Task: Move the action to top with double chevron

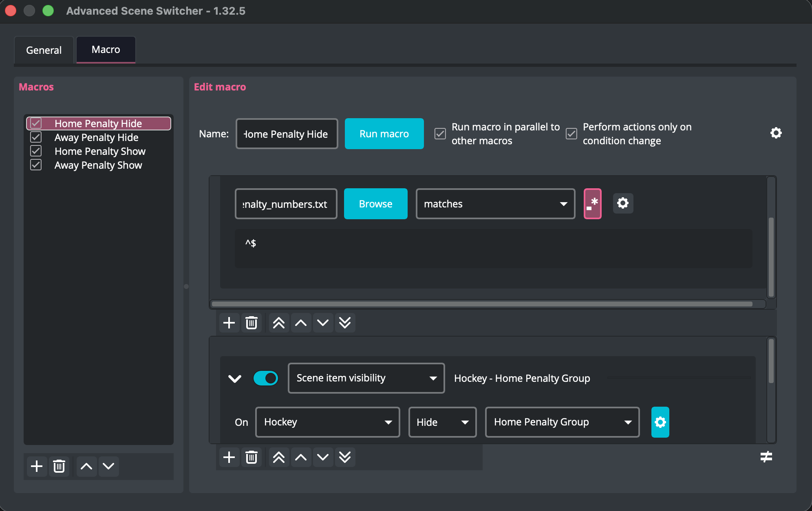Action: click(x=278, y=457)
